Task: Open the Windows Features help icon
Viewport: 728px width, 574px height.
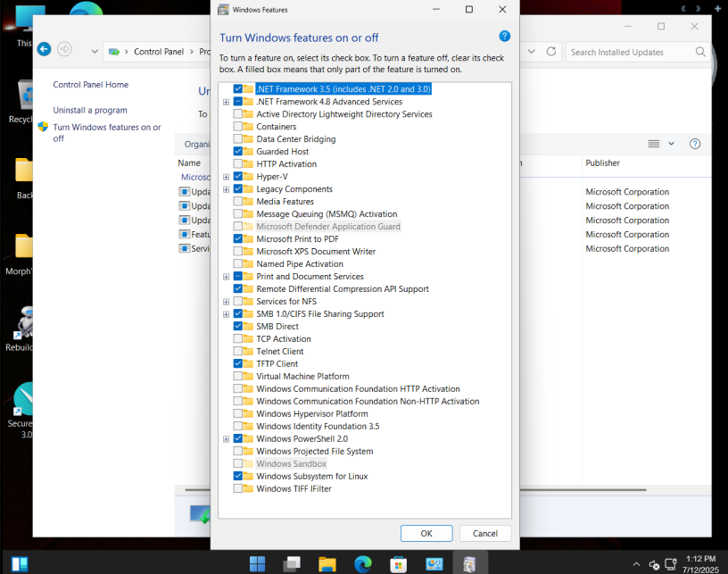Action: [x=504, y=37]
